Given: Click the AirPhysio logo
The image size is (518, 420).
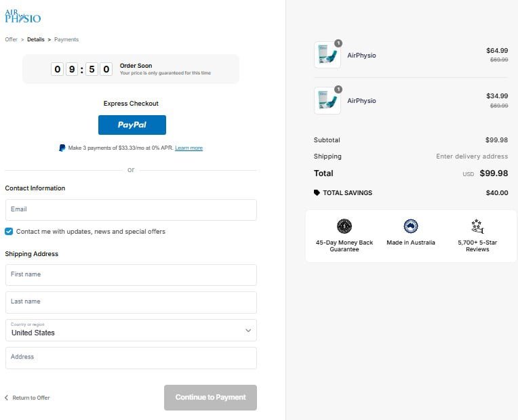Looking at the screenshot, I should (x=23, y=16).
